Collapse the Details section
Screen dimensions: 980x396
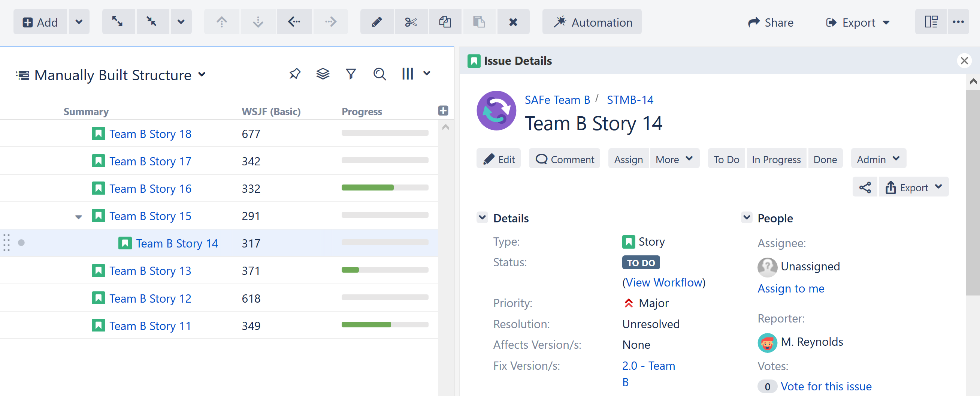482,218
